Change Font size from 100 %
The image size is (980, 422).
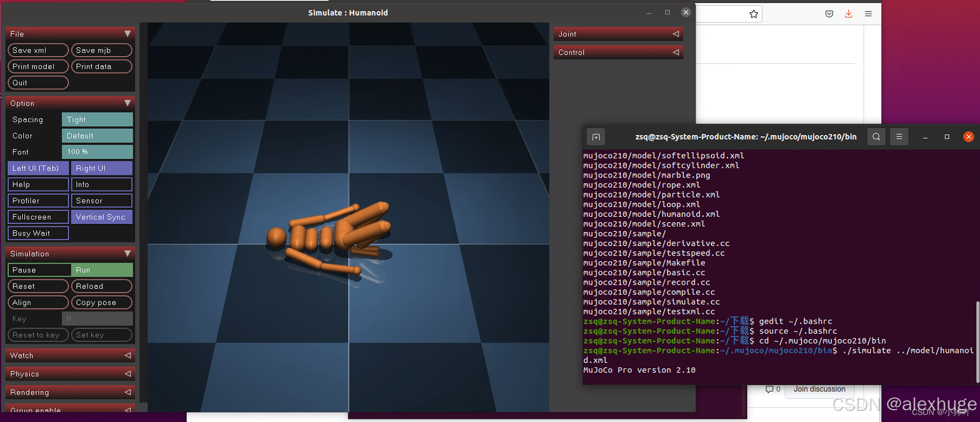click(97, 152)
